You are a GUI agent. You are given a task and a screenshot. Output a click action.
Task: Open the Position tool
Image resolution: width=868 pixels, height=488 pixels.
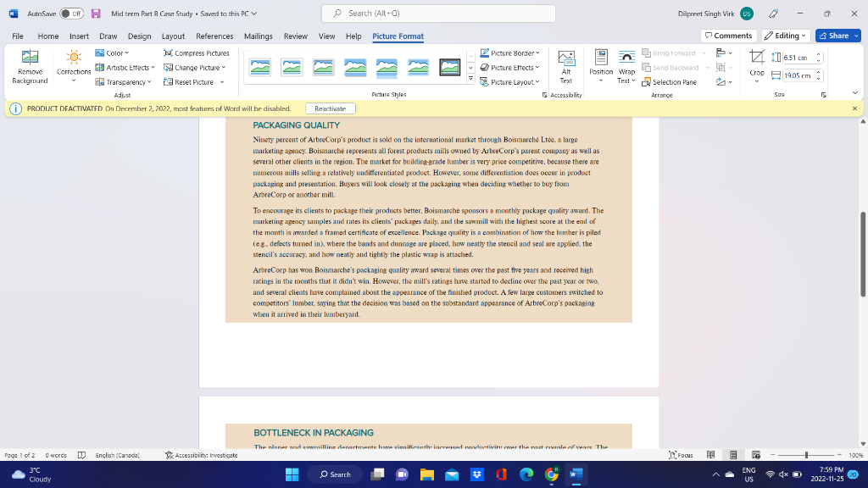(x=601, y=66)
